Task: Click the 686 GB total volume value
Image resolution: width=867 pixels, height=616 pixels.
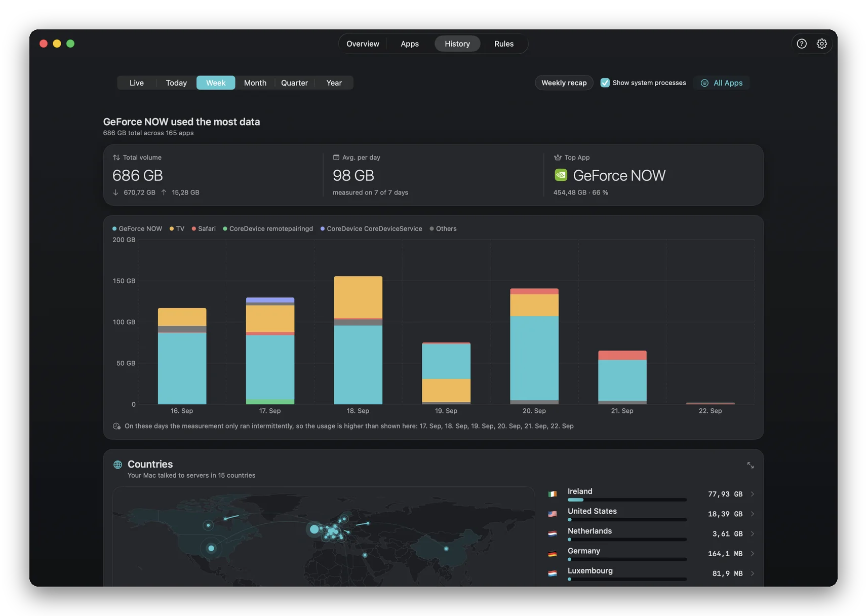Action: 138,175
